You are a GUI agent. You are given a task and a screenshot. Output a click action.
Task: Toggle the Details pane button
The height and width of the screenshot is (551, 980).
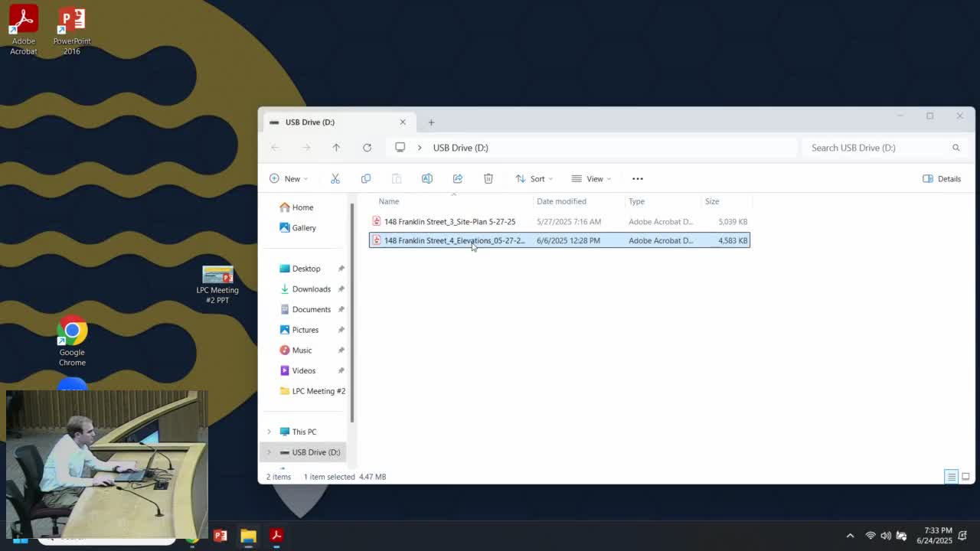tap(942, 178)
